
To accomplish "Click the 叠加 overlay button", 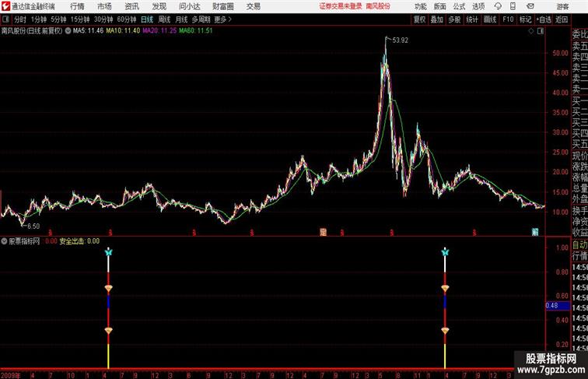I will (437, 19).
